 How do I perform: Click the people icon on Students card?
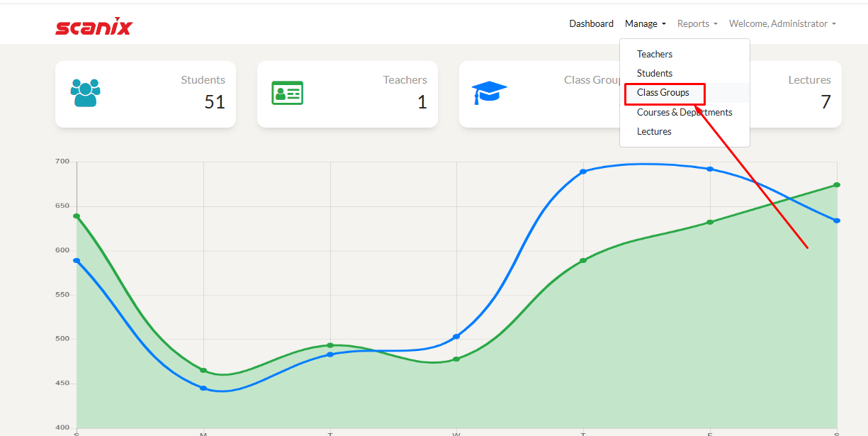[85, 93]
